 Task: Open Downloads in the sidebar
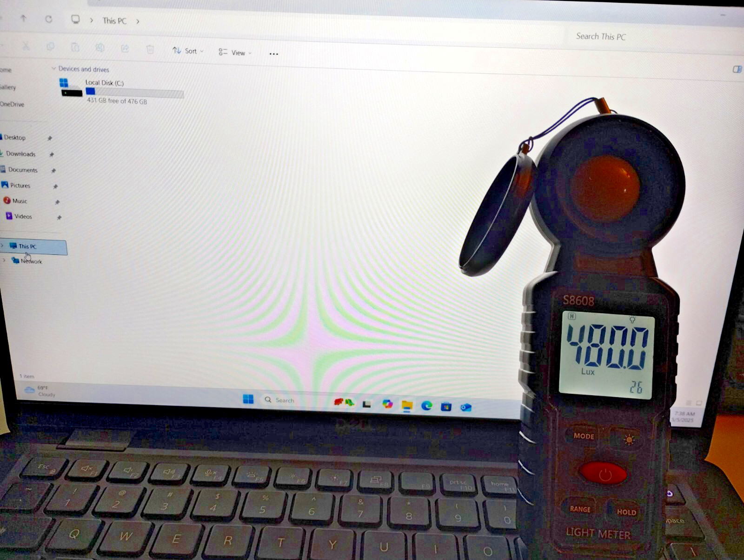[x=20, y=153]
